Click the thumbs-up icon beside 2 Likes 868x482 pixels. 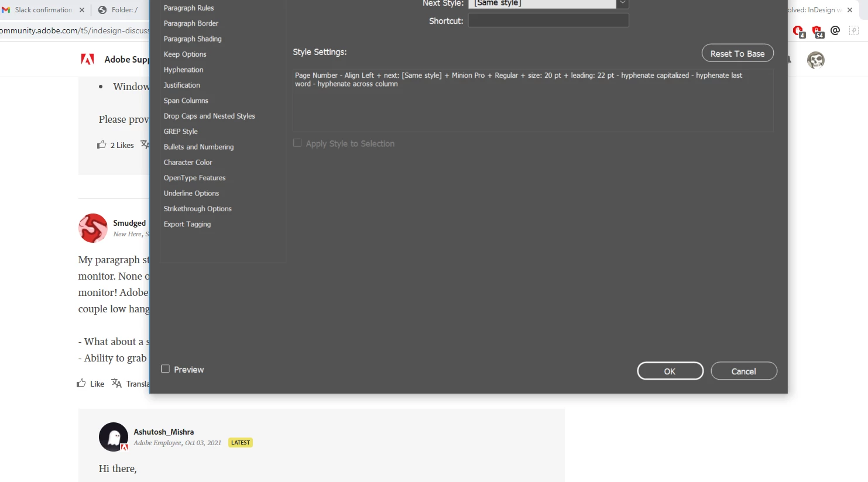click(102, 144)
